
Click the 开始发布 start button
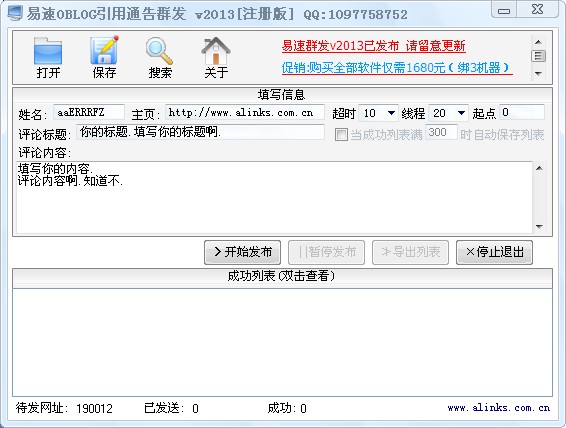click(242, 252)
